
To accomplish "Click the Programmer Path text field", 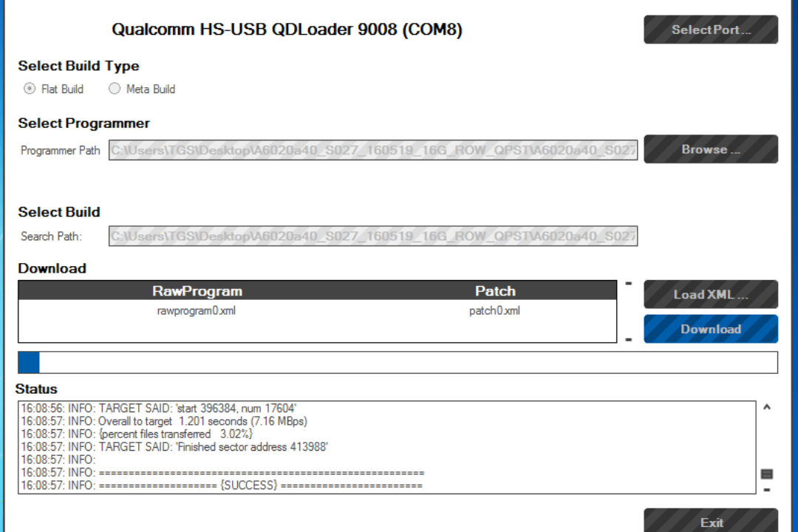I will tap(373, 150).
